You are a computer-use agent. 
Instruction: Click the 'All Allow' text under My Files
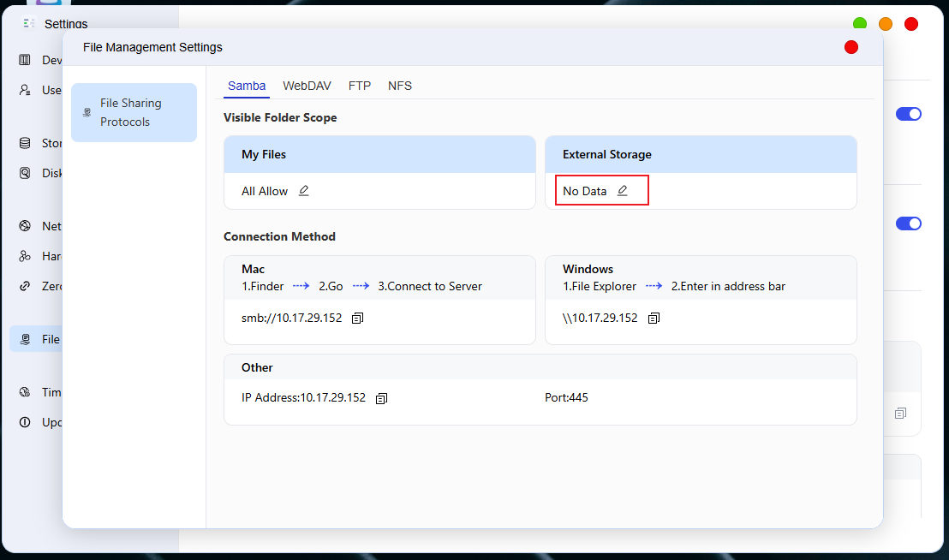click(x=265, y=191)
